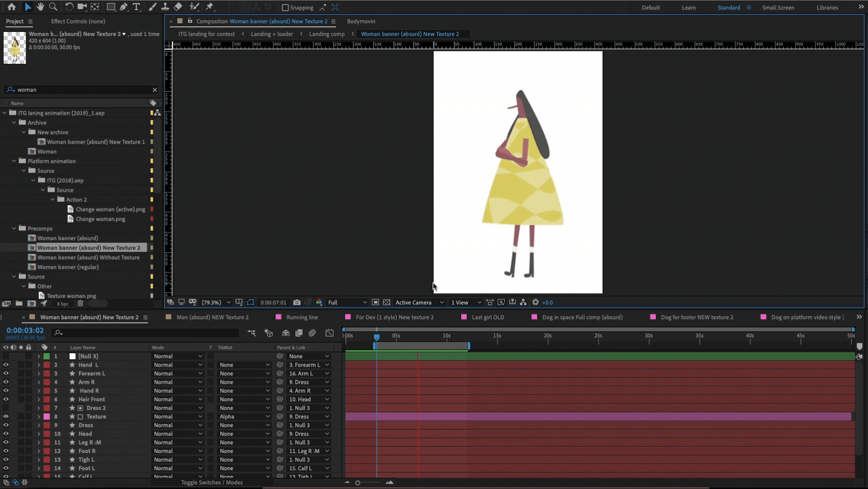Screen dimensions: 868x489
Task: Click the Home icon
Action: click(x=11, y=7)
